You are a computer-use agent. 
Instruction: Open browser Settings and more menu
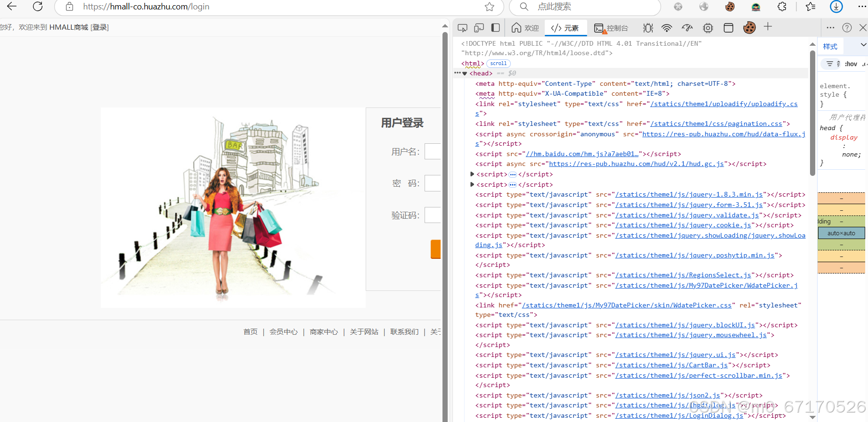click(x=862, y=7)
